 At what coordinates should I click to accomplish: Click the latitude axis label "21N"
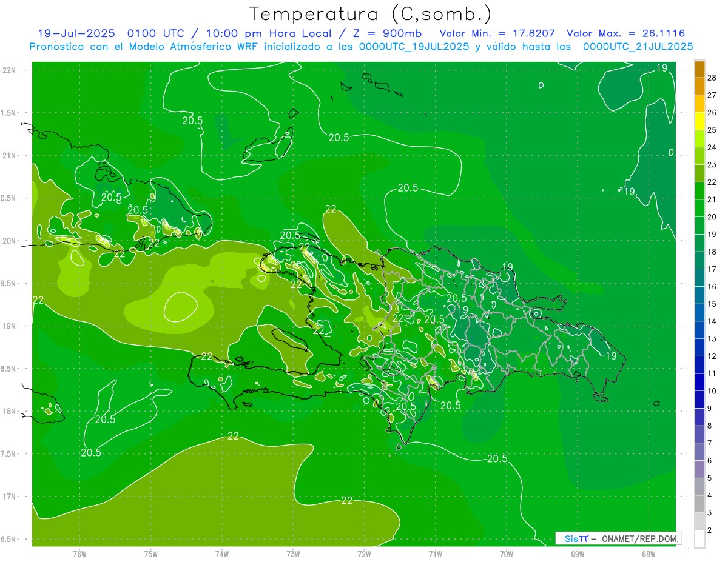pyautogui.click(x=10, y=155)
